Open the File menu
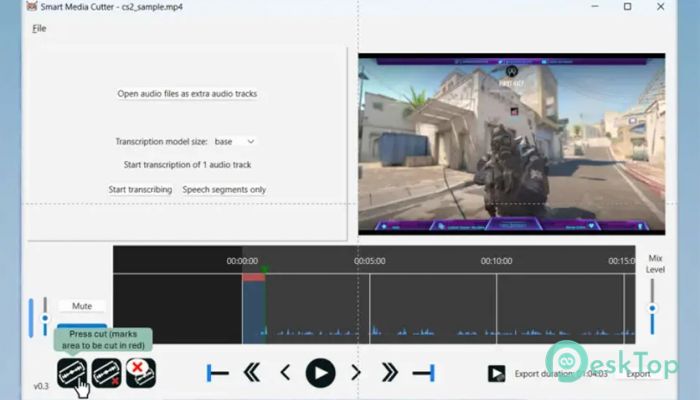 click(39, 28)
